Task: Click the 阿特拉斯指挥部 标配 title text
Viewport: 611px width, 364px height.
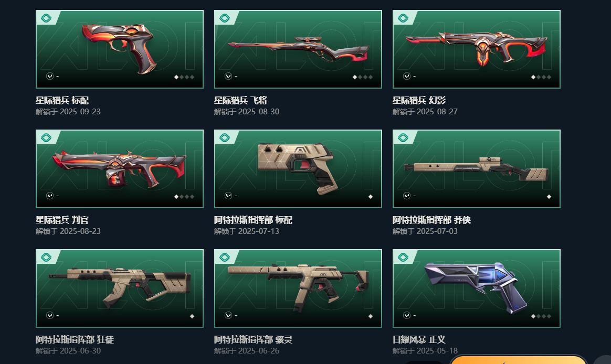Action: [254, 220]
